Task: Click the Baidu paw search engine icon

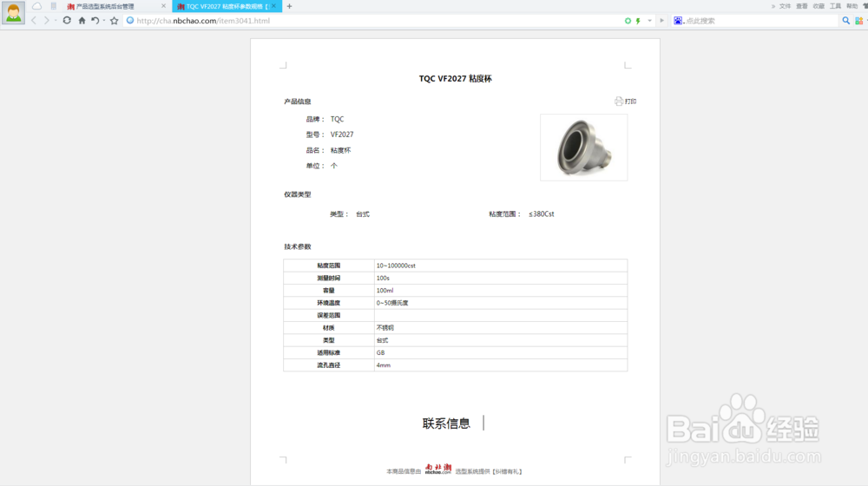Action: click(678, 21)
